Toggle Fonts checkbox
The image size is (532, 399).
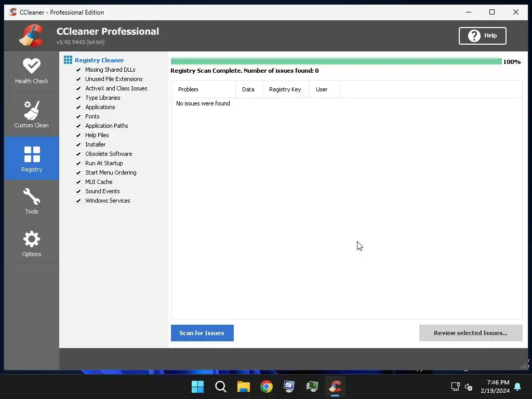point(78,116)
